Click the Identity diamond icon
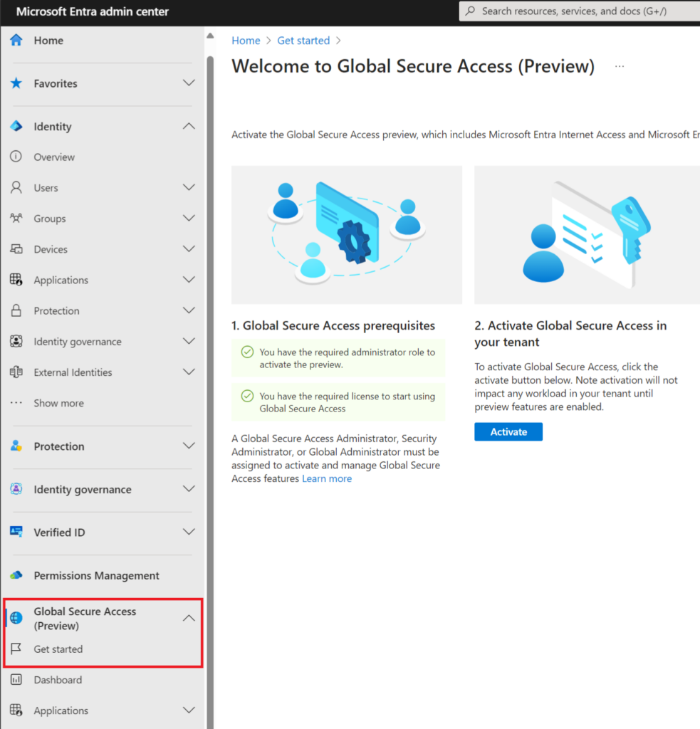700x729 pixels. point(16,126)
